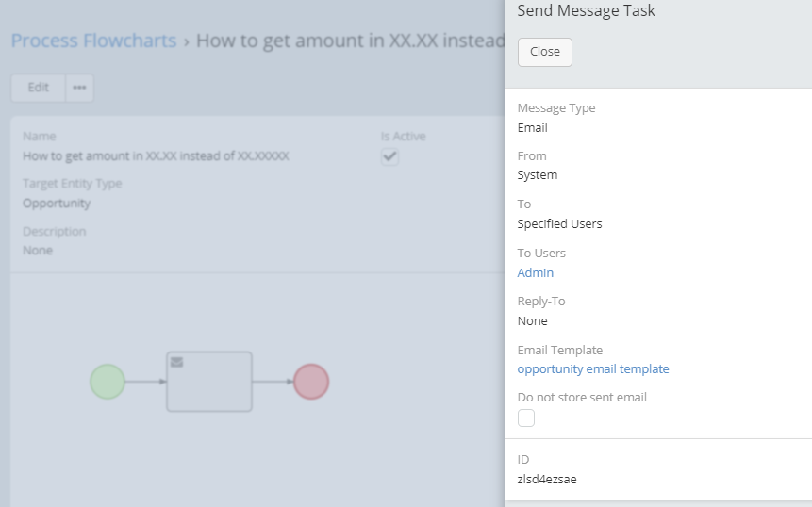Click the ID value zlsd4ezsae
The height and width of the screenshot is (507, 812).
pyautogui.click(x=547, y=479)
